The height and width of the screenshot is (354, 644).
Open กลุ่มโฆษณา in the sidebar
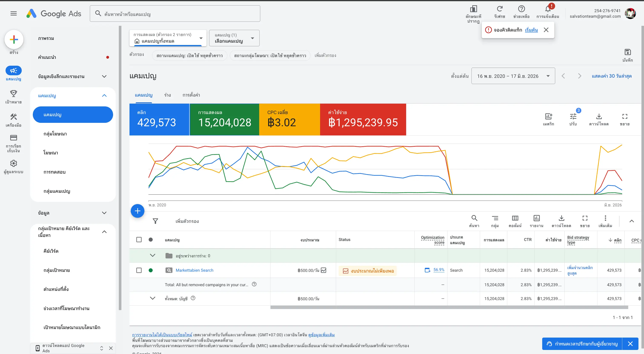click(55, 134)
